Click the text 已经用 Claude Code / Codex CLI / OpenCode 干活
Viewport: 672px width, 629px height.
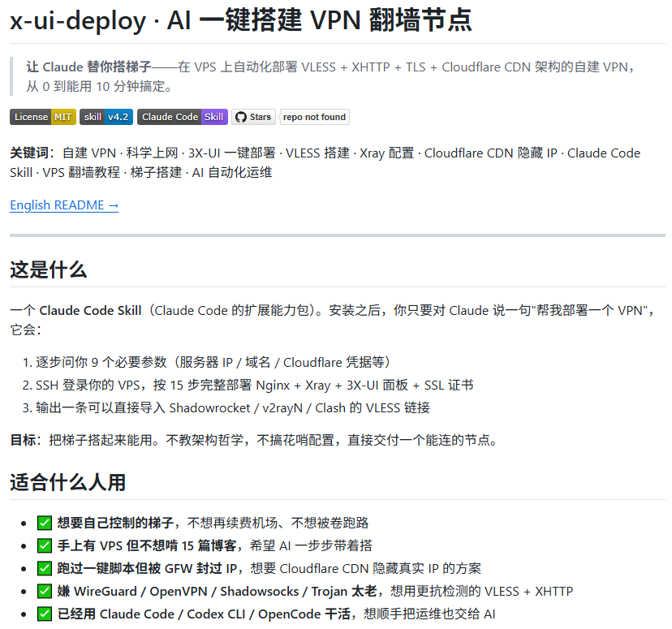(x=204, y=614)
